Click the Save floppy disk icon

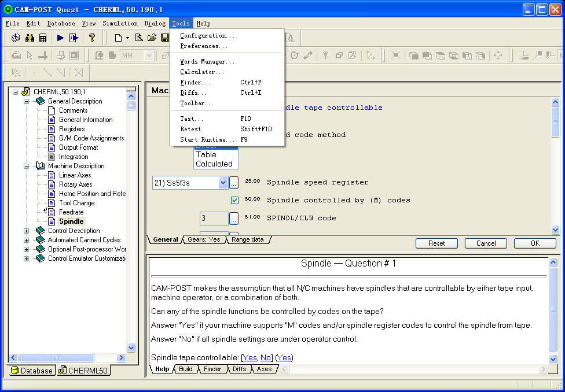(x=165, y=38)
